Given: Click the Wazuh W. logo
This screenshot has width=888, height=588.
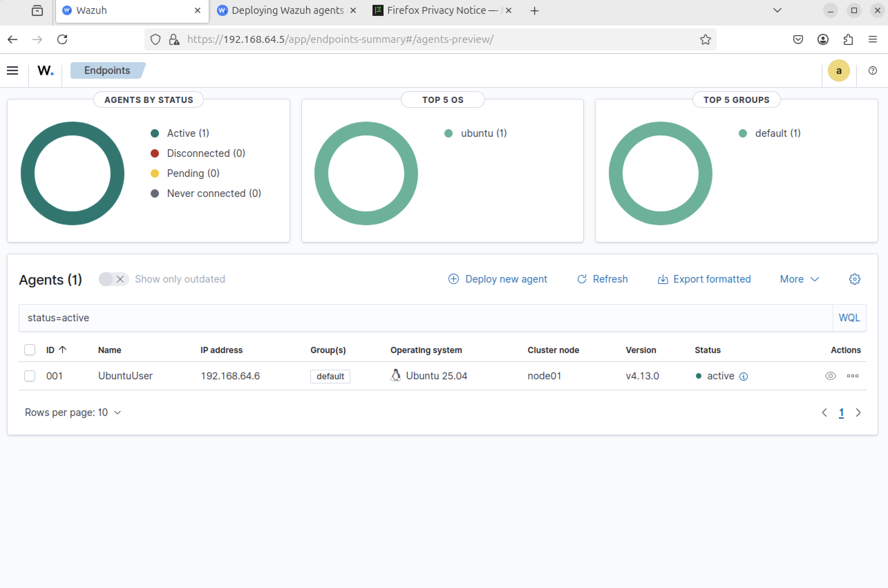Looking at the screenshot, I should click(45, 70).
